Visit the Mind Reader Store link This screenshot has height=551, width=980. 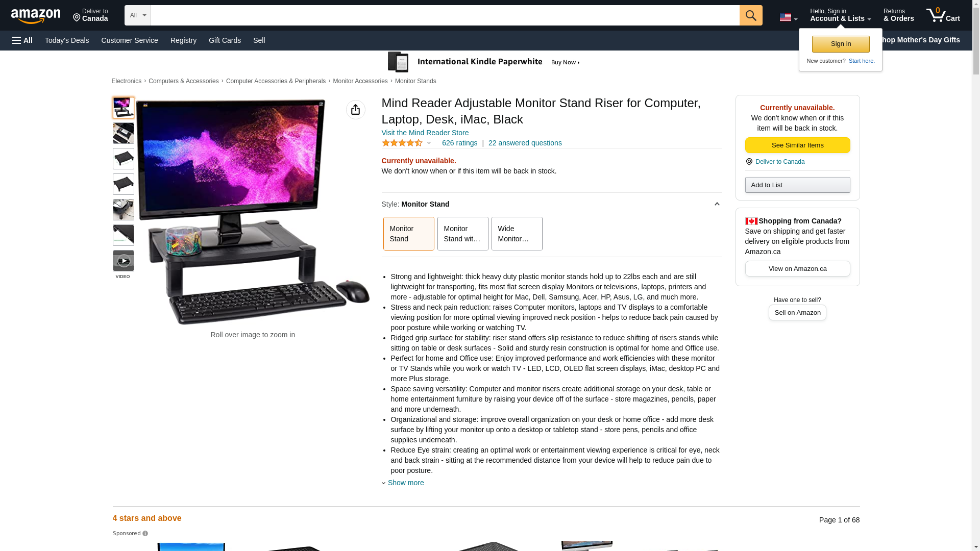(x=425, y=133)
